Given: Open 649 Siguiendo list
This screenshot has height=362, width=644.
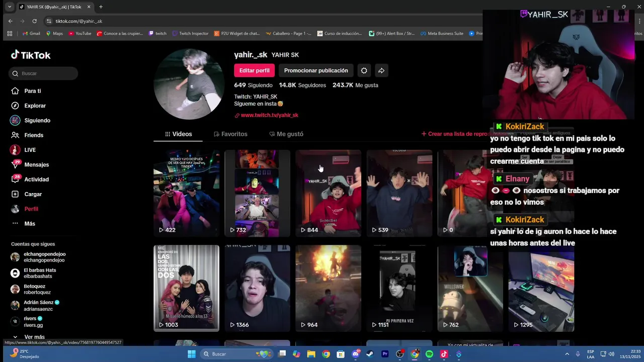Looking at the screenshot, I should click(x=253, y=85).
